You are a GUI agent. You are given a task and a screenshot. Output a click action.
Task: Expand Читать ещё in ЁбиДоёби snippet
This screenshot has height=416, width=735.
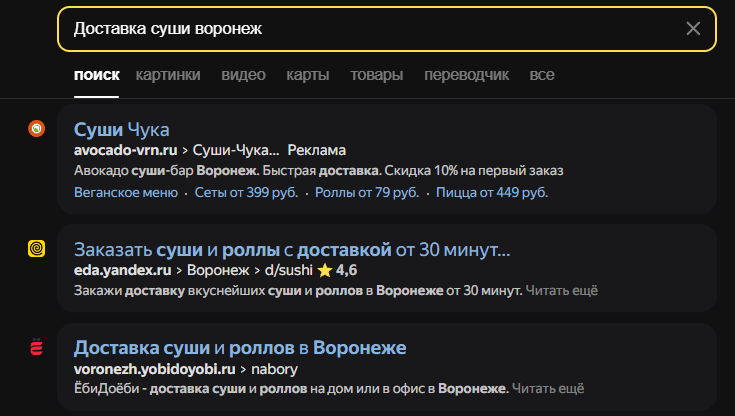click(x=548, y=389)
